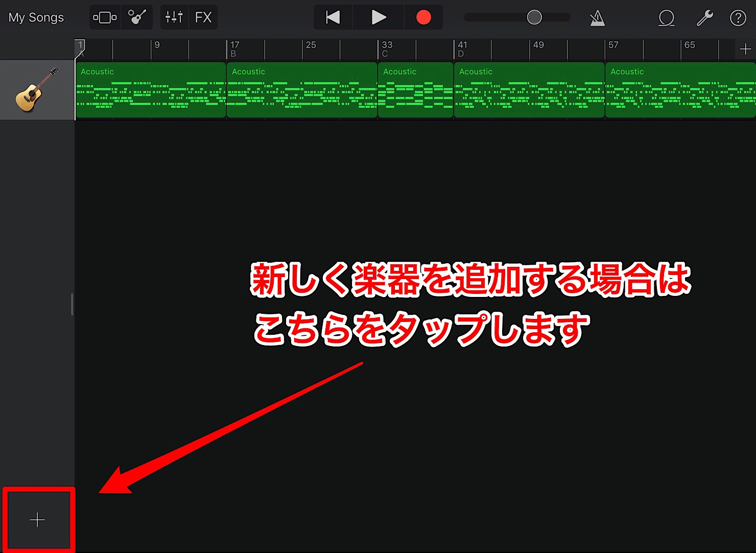This screenshot has width=756, height=553.
Task: Select the acoustic guitar track header
Action: (37, 90)
